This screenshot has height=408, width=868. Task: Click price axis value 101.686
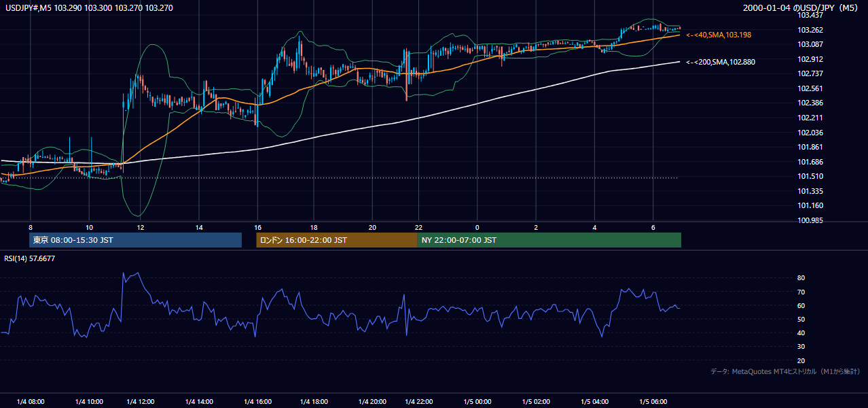[x=810, y=162]
